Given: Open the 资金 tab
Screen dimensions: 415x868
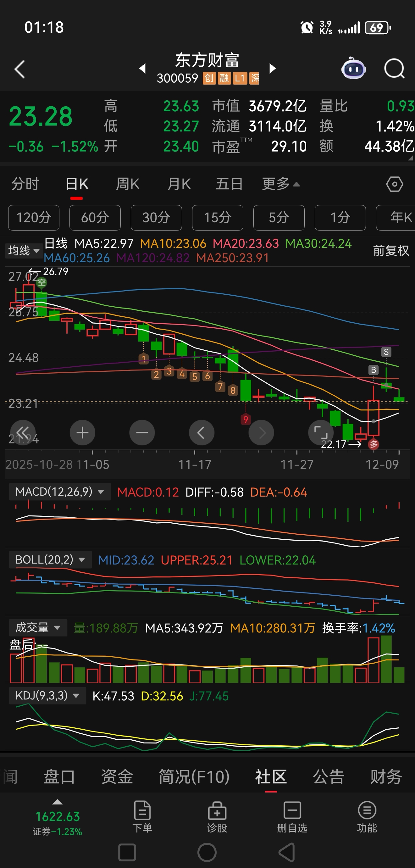Looking at the screenshot, I should (117, 776).
